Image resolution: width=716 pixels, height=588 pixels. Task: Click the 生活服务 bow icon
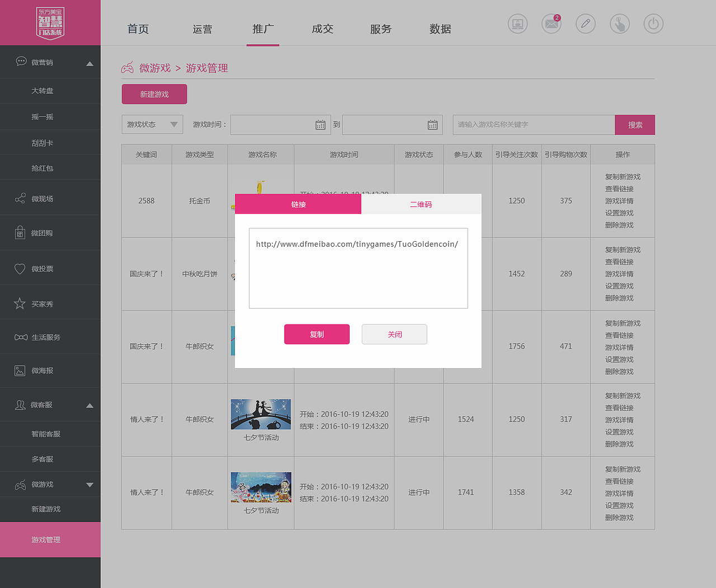click(21, 337)
